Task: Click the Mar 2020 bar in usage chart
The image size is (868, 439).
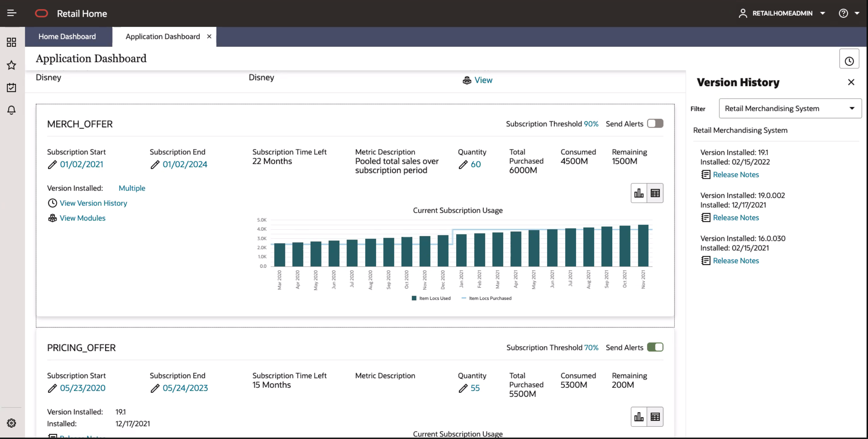Action: [x=280, y=255]
